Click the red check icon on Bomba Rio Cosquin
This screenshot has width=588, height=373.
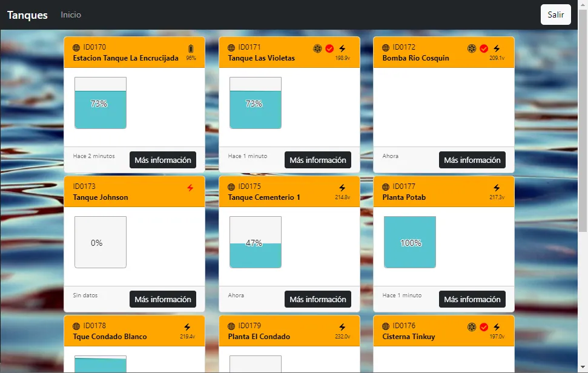[484, 48]
